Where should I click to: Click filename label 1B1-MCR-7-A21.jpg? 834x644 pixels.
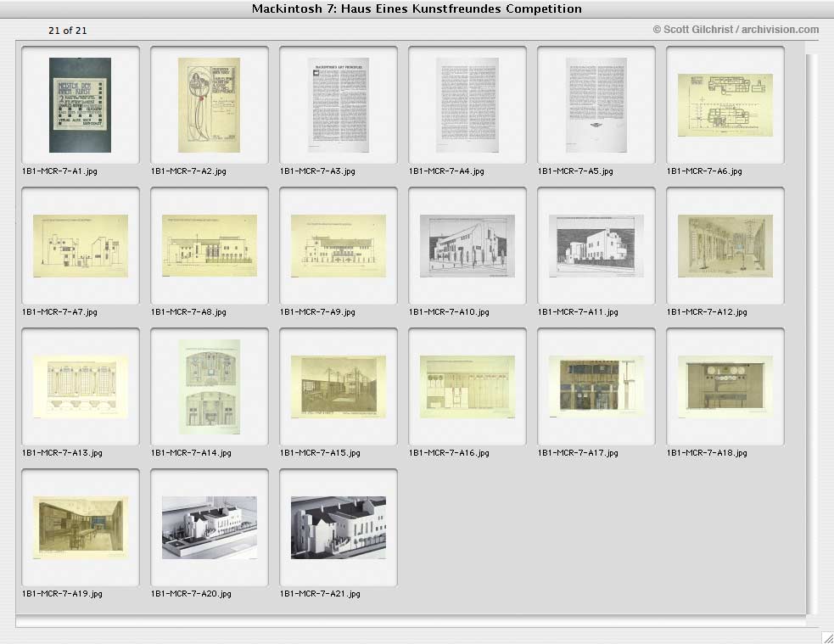pyautogui.click(x=320, y=594)
